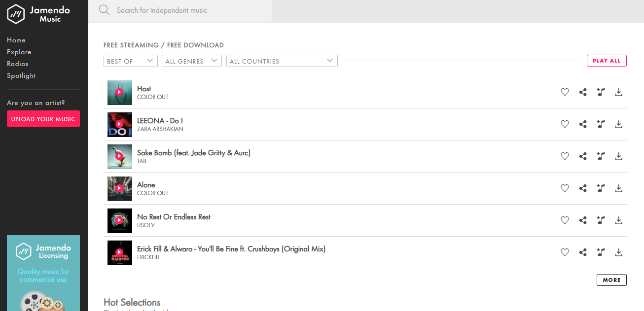Click the Jamendo Music logo icon
This screenshot has height=311, width=644.
(16, 14)
